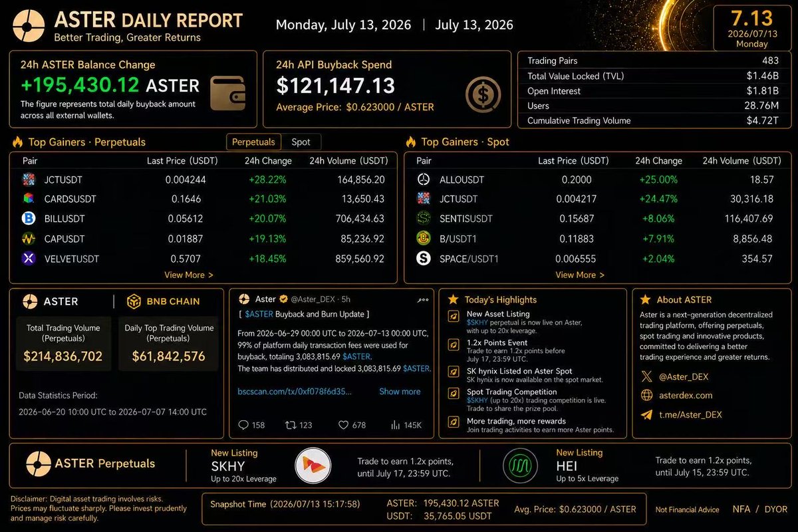Click the dollar coin buyback icon

tap(483, 93)
